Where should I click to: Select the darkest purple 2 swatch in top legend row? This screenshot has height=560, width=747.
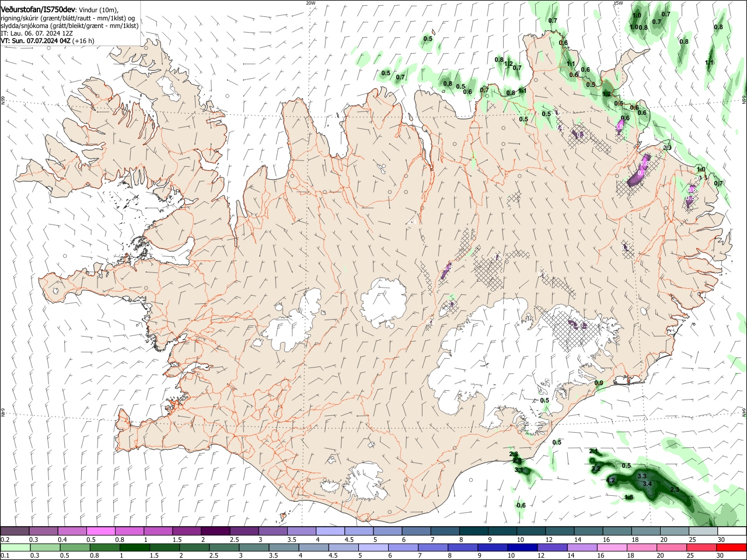(215, 531)
